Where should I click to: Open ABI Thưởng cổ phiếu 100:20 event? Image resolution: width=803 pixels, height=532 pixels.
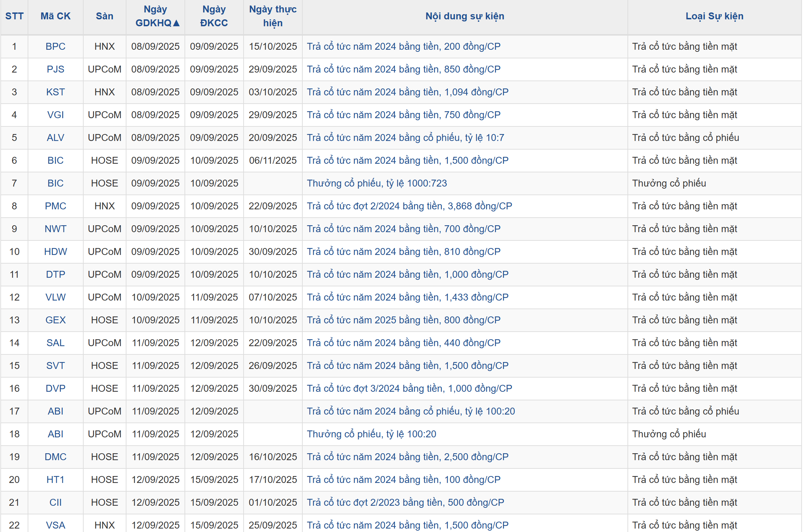click(x=371, y=434)
